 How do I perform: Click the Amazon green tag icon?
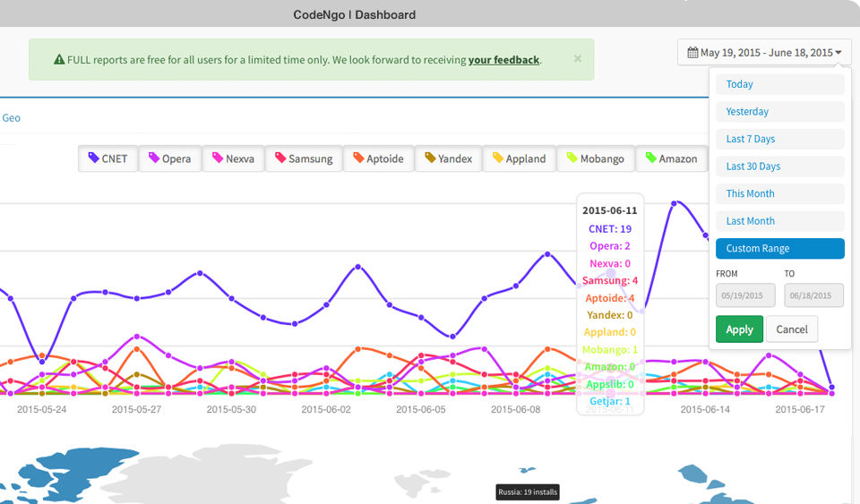click(x=651, y=158)
